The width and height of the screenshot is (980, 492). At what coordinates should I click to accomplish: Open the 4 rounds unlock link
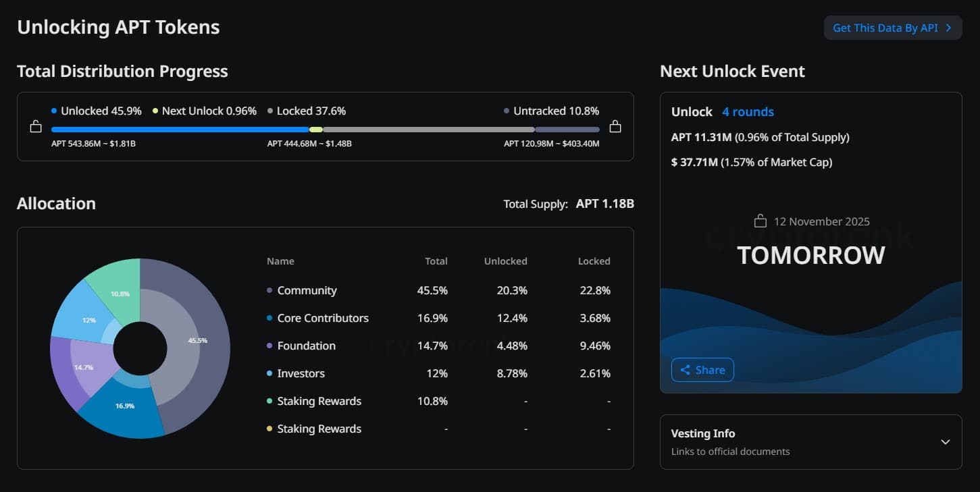pos(748,112)
